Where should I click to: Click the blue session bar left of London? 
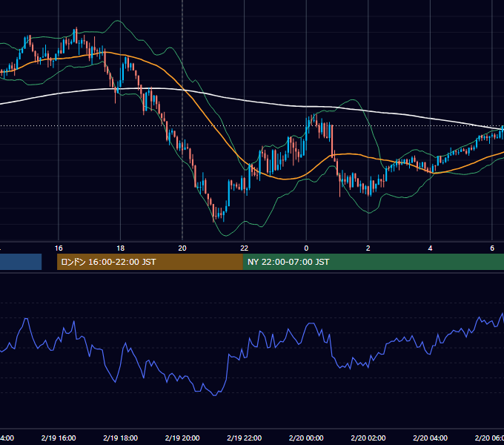tap(21, 262)
